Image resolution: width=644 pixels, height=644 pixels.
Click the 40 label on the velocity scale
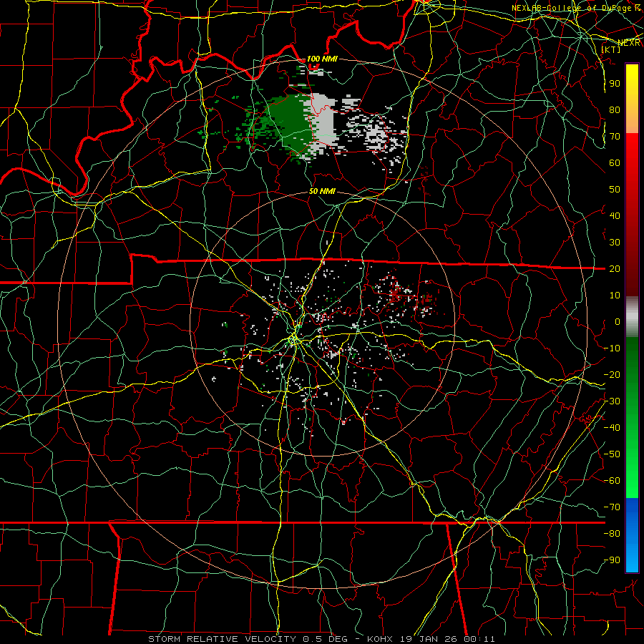[x=615, y=215]
